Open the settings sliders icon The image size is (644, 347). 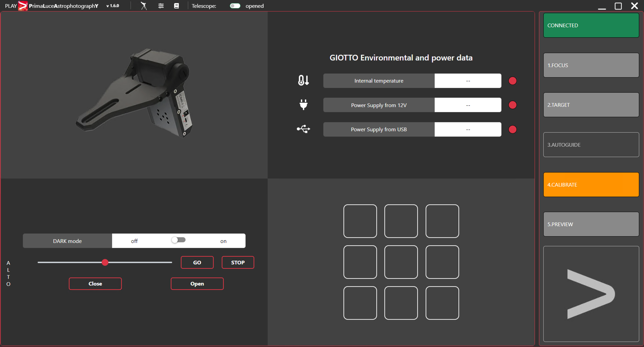(161, 6)
